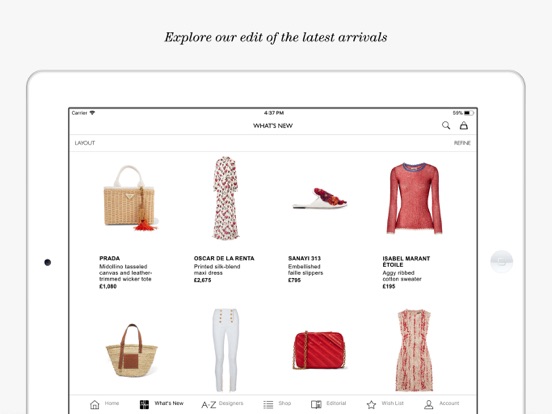Open search with the magnifying glass icon
The height and width of the screenshot is (414, 552).
tap(446, 125)
